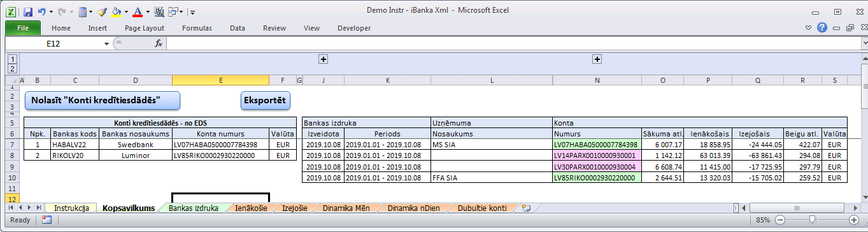Expand the second grouped columns plus button
This screenshot has width=868, height=232.
597,59
